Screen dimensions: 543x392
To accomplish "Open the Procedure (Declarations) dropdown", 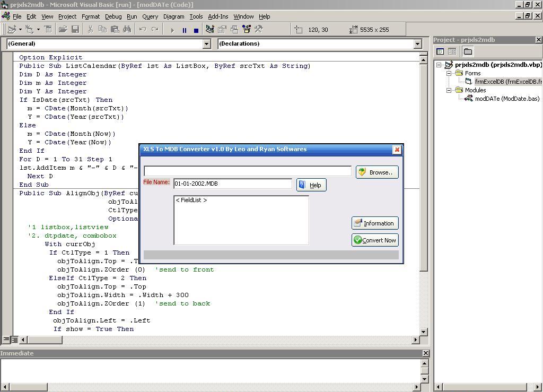I will (418, 43).
